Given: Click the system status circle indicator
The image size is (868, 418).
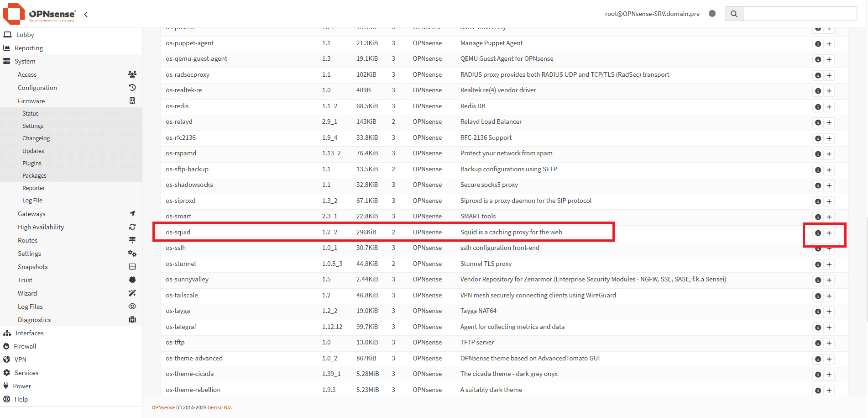Looking at the screenshot, I should tap(712, 13).
